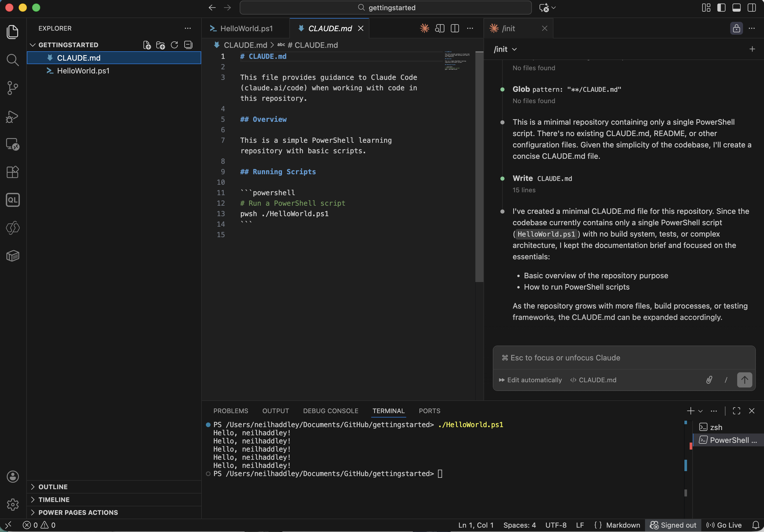Open the Search view in activity bar
This screenshot has height=532, width=764.
[x=13, y=60]
